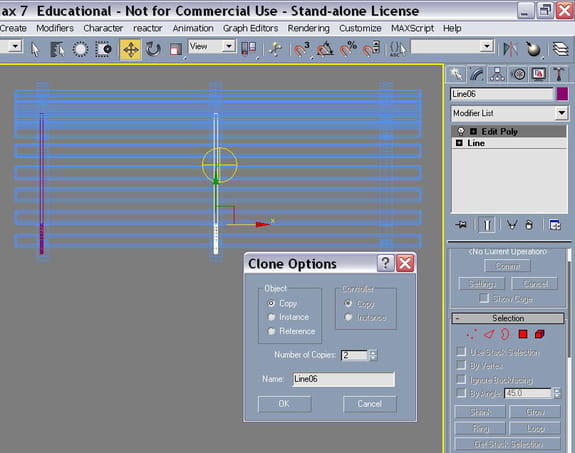Toggle the 3D Snaps magnet icon
The image size is (575, 453).
click(x=302, y=49)
